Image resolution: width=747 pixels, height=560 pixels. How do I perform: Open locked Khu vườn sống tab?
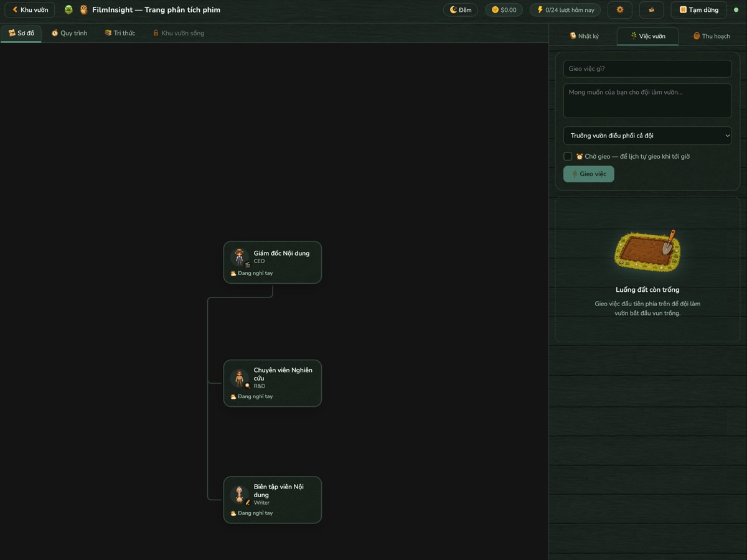coord(179,33)
